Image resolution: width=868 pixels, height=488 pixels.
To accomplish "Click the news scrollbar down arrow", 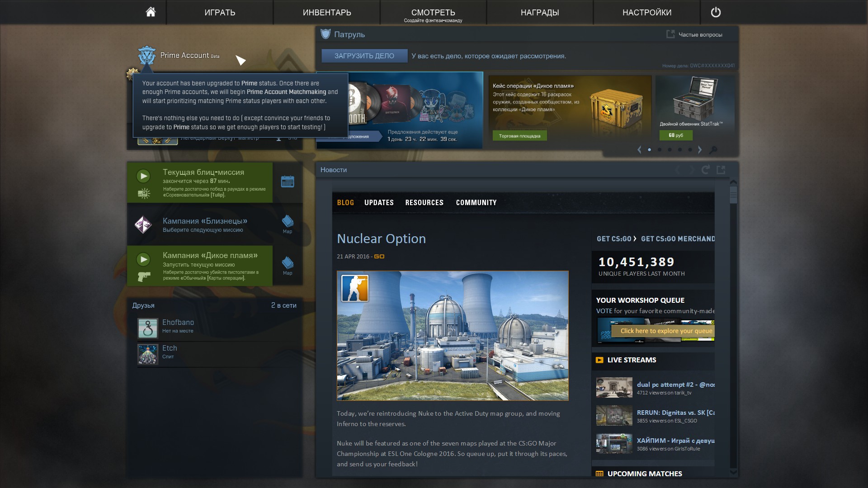I will (x=733, y=472).
